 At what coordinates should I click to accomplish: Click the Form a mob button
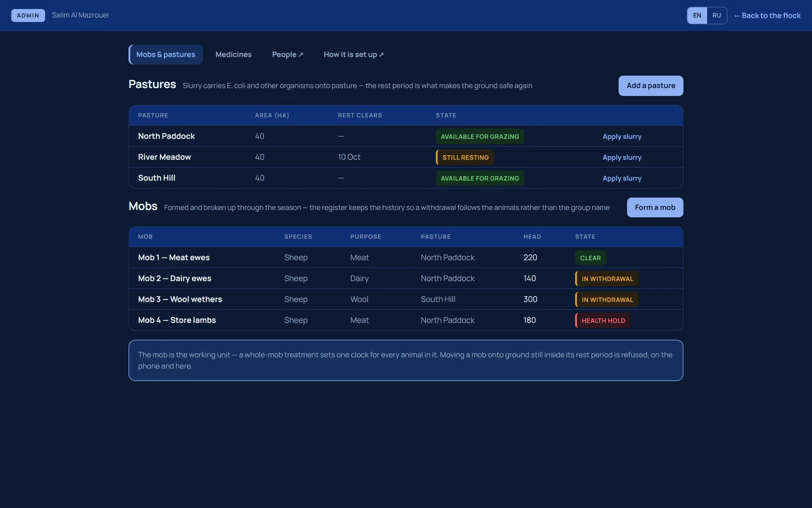point(655,207)
